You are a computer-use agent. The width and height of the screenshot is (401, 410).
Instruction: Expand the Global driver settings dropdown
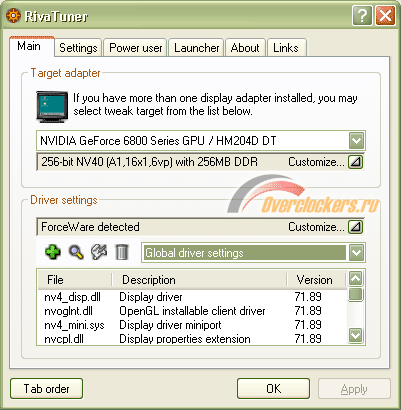click(x=356, y=253)
